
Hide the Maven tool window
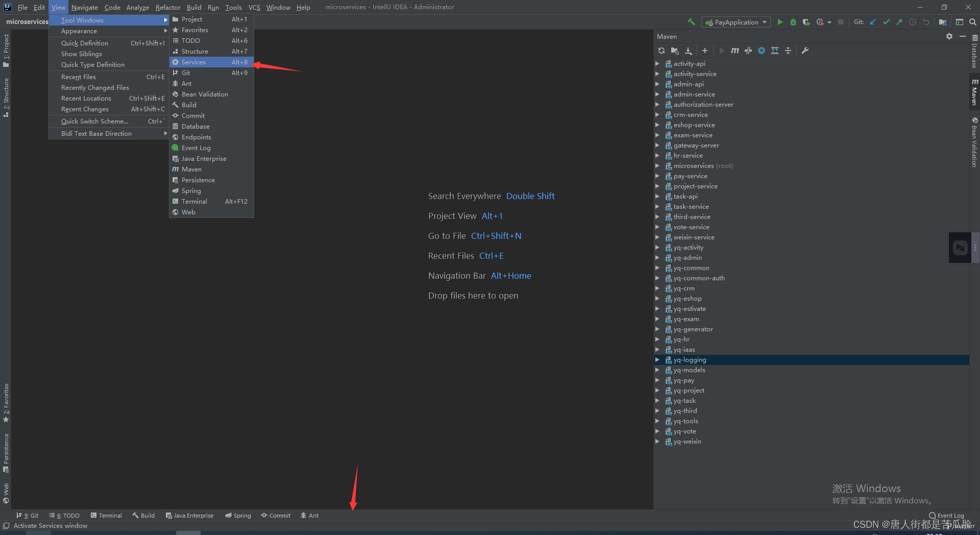tap(963, 36)
